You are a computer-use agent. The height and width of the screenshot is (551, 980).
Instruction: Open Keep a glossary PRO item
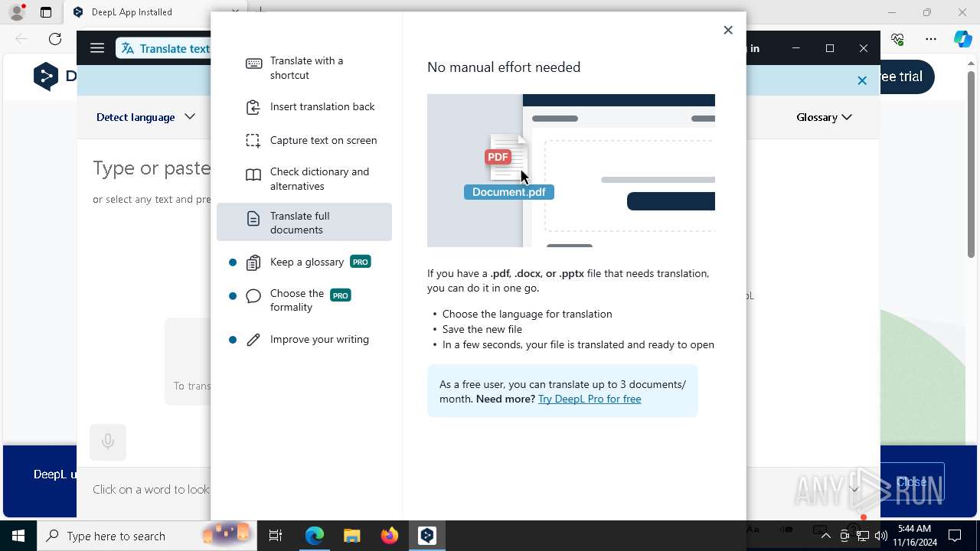point(304,262)
